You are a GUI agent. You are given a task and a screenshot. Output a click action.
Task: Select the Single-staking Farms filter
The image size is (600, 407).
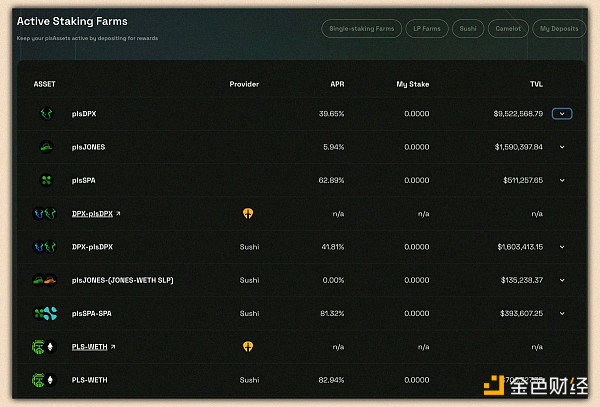[x=361, y=29]
